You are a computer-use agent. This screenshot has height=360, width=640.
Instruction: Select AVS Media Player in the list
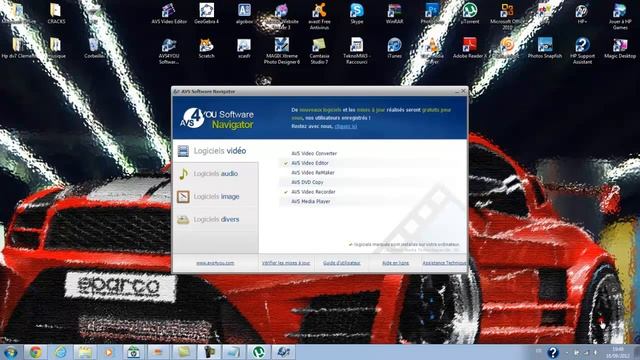(x=311, y=201)
